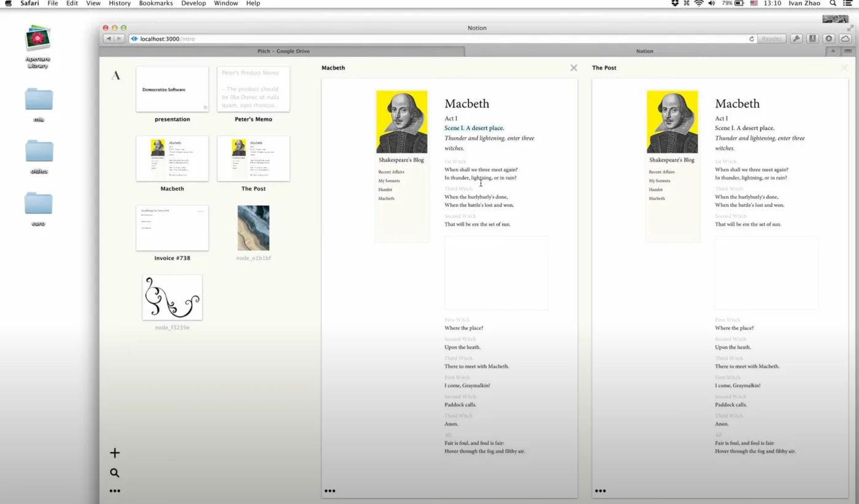Click the Dropbox icon in the menu bar

click(675, 4)
